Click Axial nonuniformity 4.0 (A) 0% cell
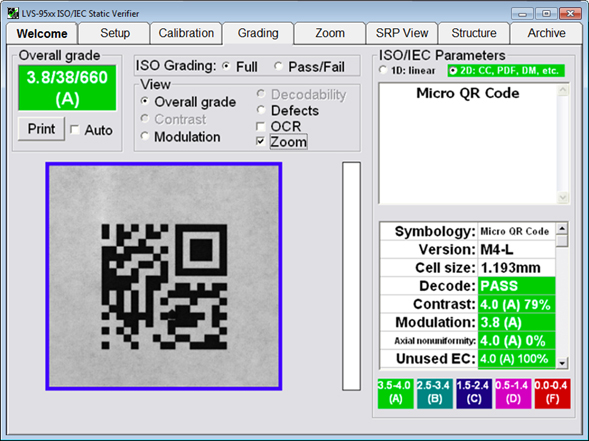This screenshot has height=441, width=589. [x=517, y=341]
